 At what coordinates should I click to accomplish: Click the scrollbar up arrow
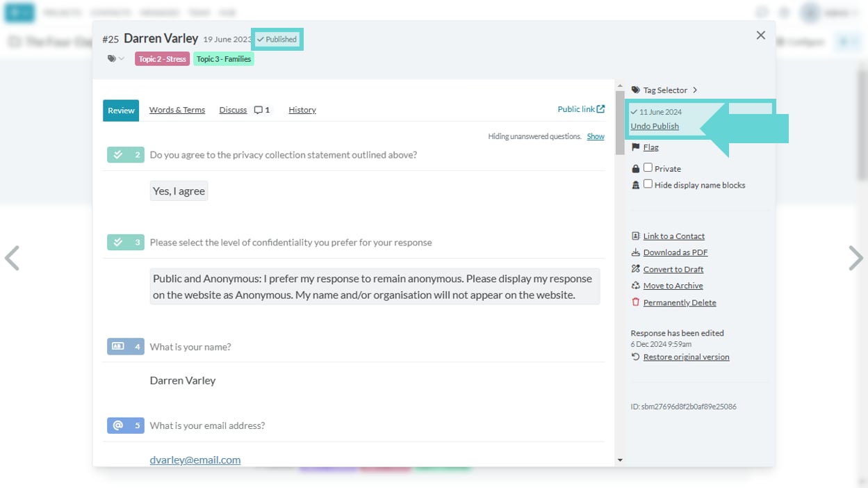click(620, 86)
